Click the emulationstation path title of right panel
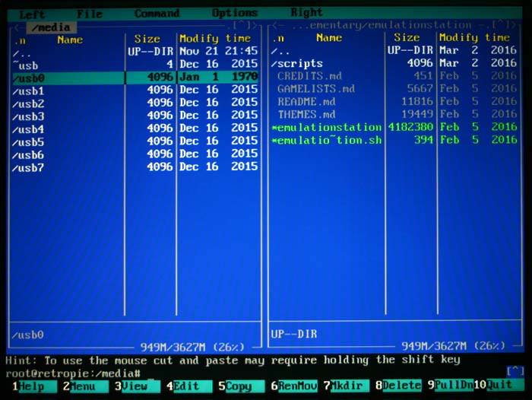 point(386,25)
